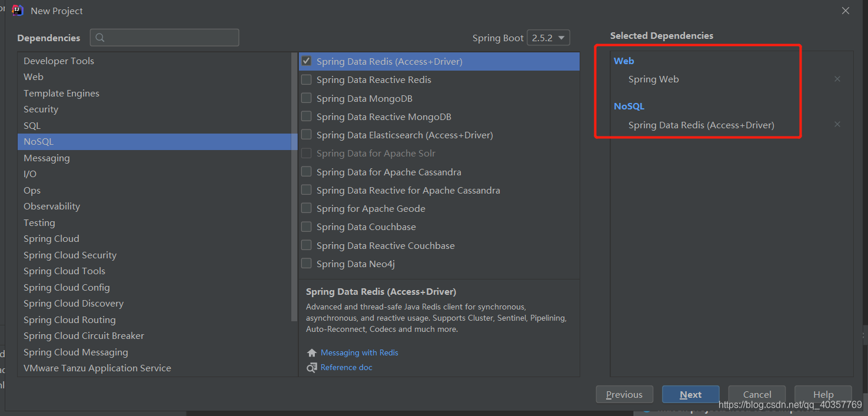
Task: Tick Spring Data Reactive MongoDB checkbox
Action: 307,117
